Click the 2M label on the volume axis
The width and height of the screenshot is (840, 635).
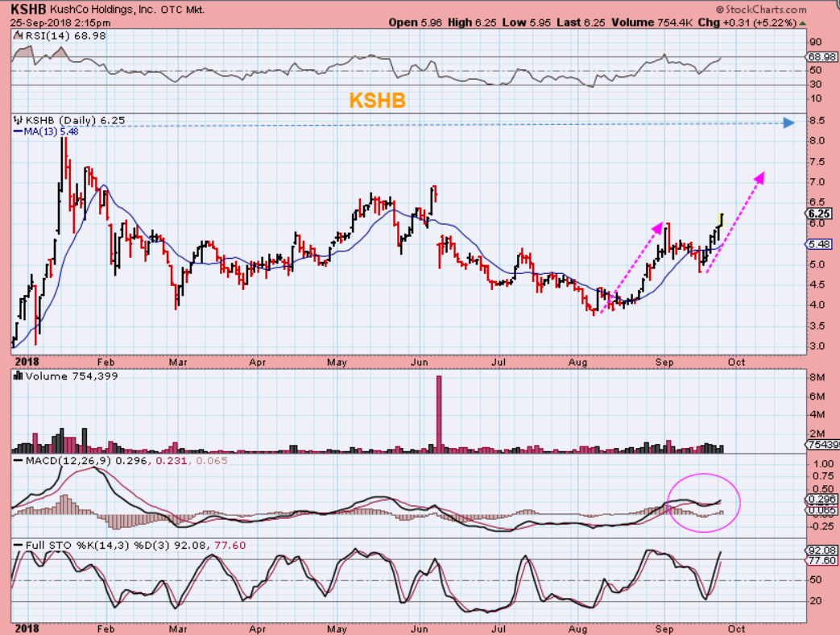tap(817, 434)
